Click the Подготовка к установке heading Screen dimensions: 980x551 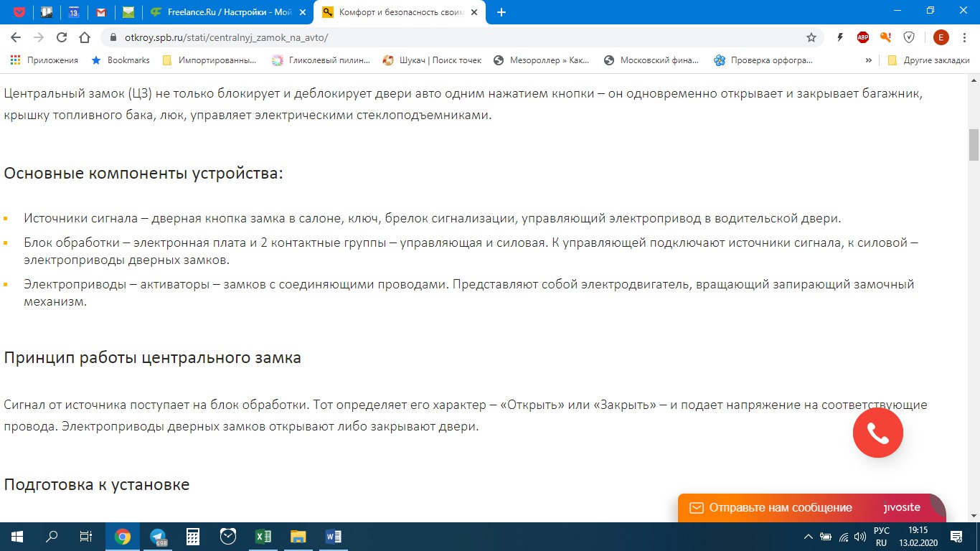[x=97, y=484]
